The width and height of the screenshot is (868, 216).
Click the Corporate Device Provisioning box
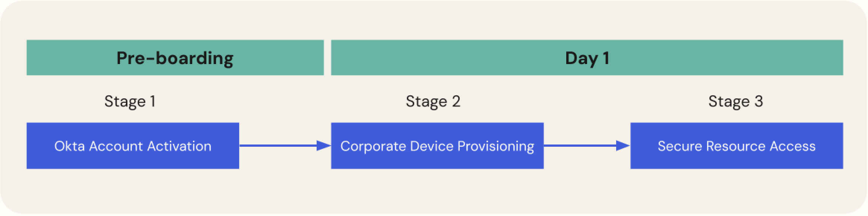click(437, 146)
